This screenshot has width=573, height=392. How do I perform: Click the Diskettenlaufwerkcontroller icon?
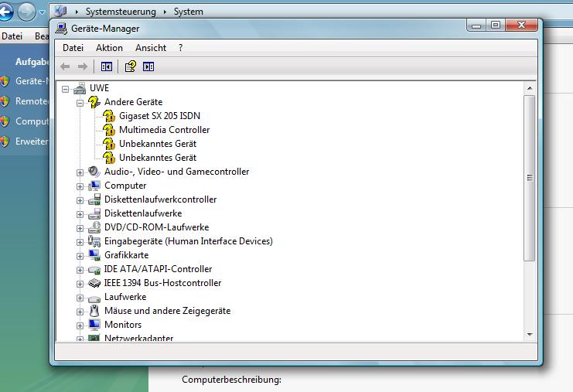(x=94, y=199)
